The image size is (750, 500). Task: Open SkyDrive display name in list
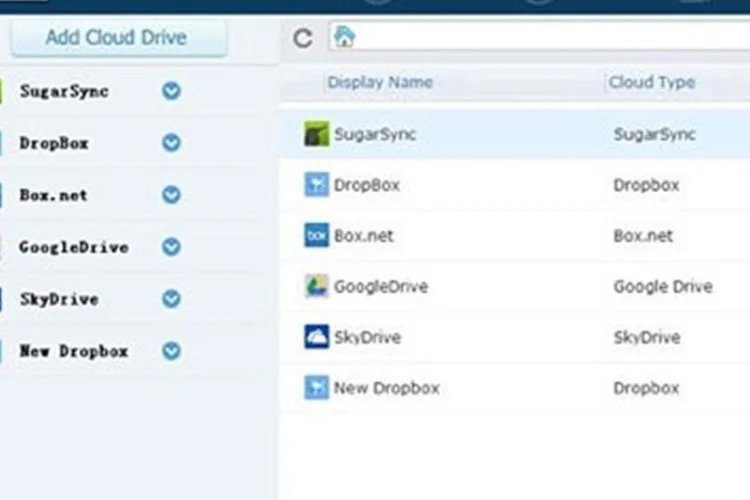(367, 337)
